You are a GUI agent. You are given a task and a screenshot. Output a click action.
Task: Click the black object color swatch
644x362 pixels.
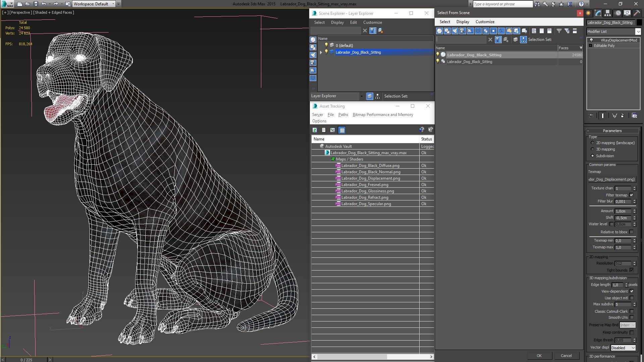[x=639, y=22]
